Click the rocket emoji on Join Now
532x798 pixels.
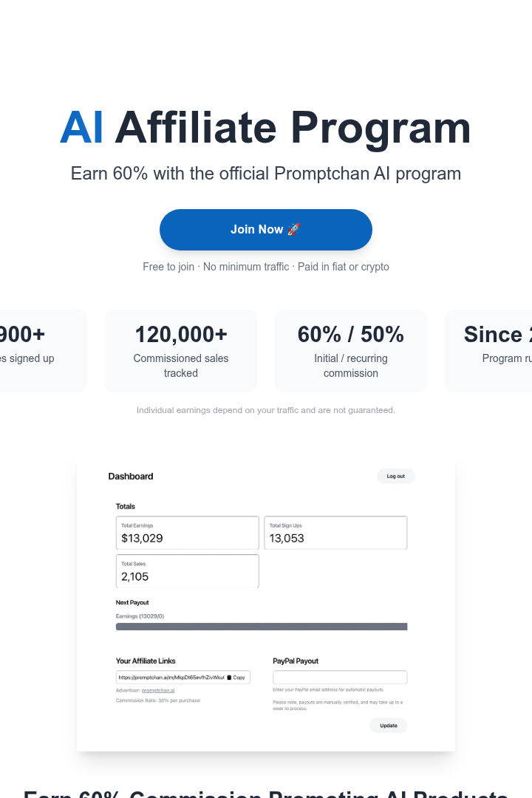tap(294, 230)
